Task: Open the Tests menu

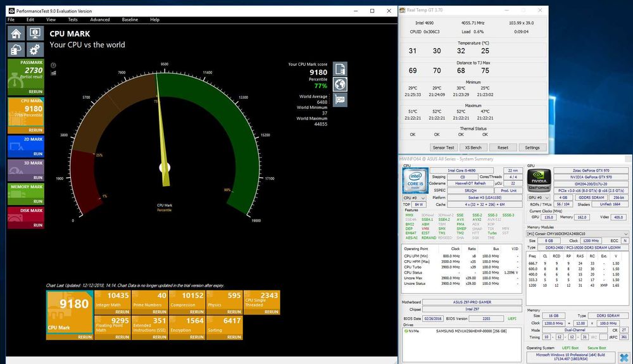Action: 73,20
